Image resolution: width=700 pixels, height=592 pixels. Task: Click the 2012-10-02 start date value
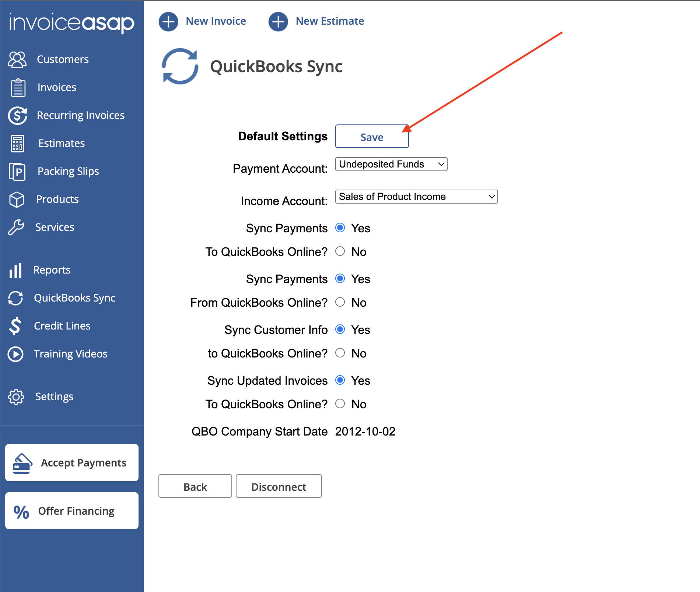point(365,431)
